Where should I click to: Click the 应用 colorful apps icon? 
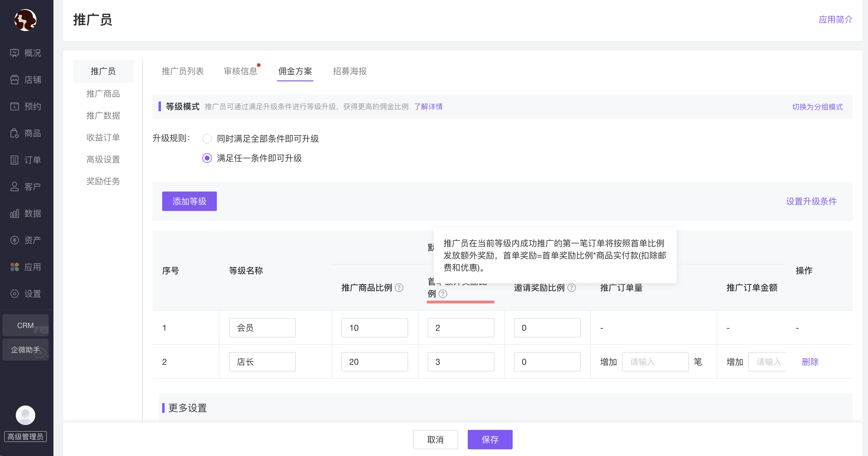point(15,267)
